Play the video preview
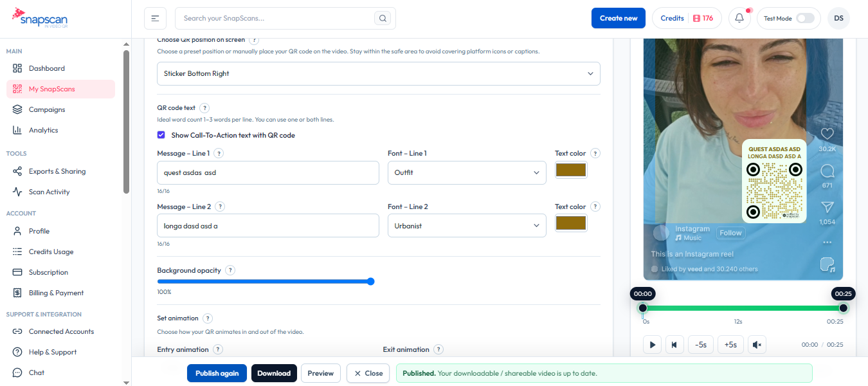Viewport: 868px width, 386px height. 652,345
